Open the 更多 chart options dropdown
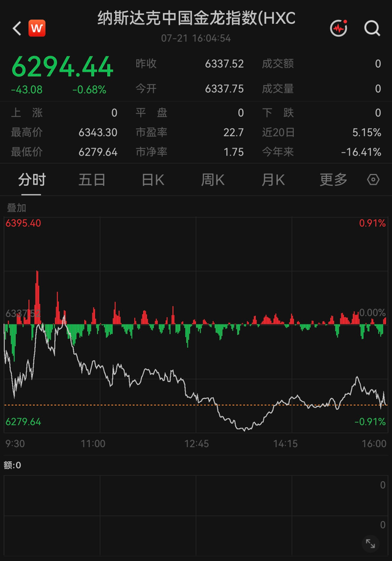This screenshot has width=392, height=561. pyautogui.click(x=333, y=180)
